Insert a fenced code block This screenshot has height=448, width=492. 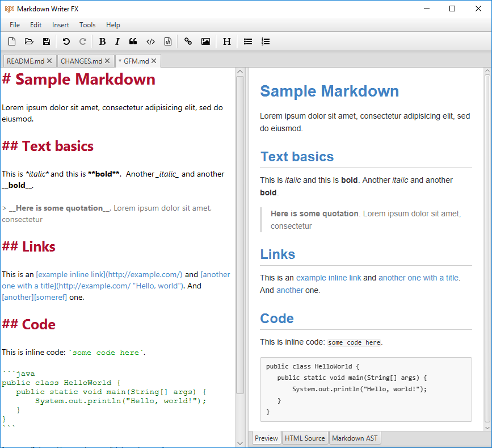pos(168,41)
